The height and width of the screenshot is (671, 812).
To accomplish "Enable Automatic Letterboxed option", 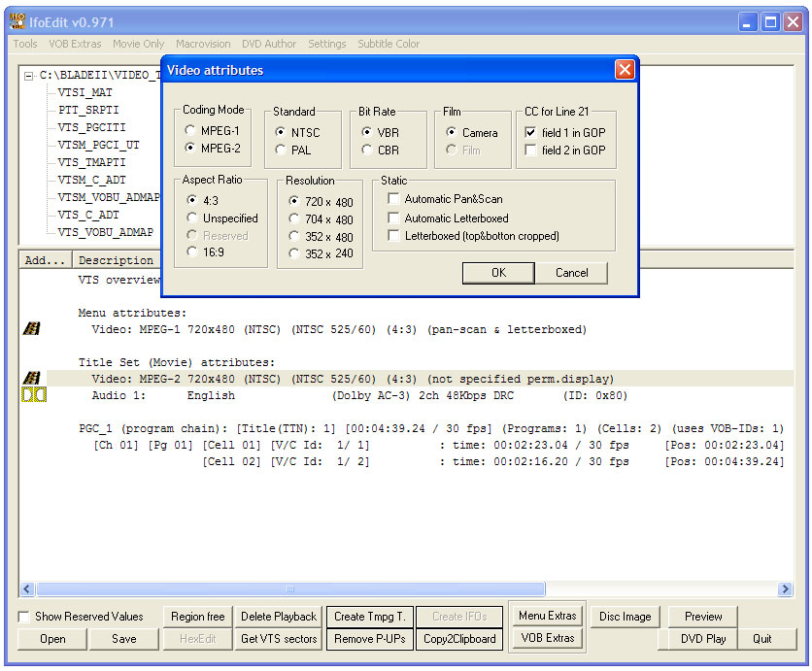I will tap(393, 218).
